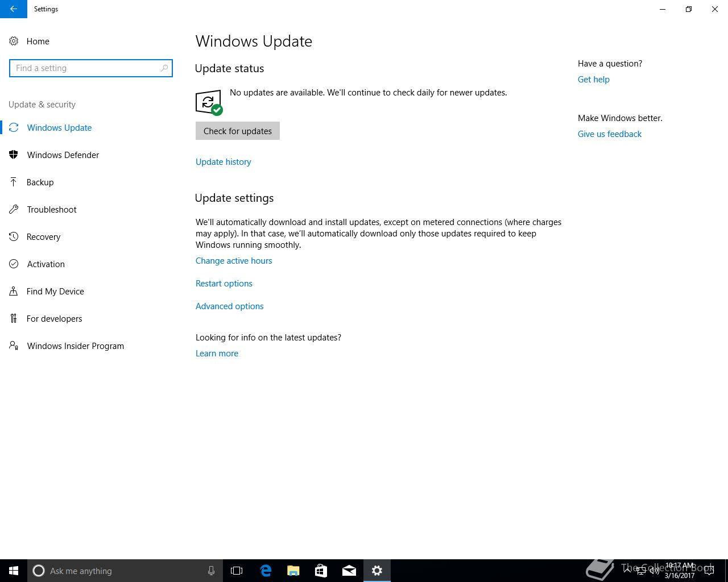Launch Microsoft Edge from taskbar
Image resolution: width=728 pixels, height=582 pixels.
click(x=266, y=571)
